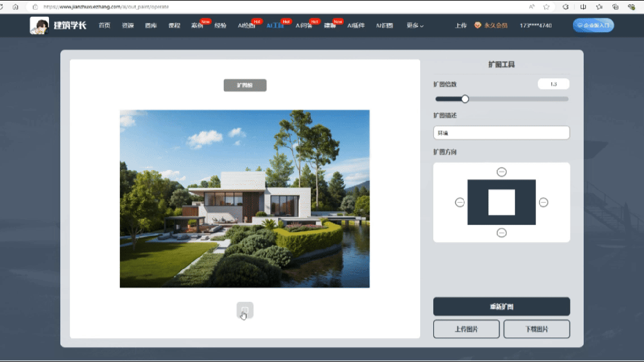Click the compare icon below image
Image resolution: width=644 pixels, height=362 pixels.
coord(245,310)
